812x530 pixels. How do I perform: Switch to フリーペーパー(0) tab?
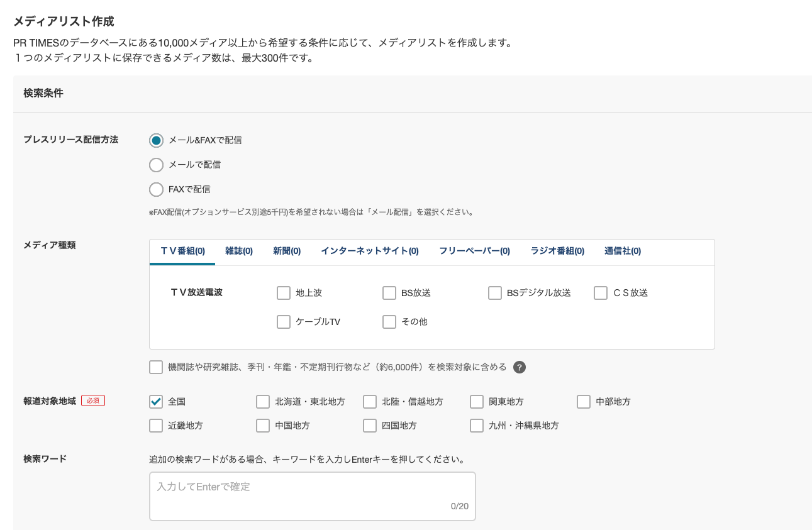point(474,251)
